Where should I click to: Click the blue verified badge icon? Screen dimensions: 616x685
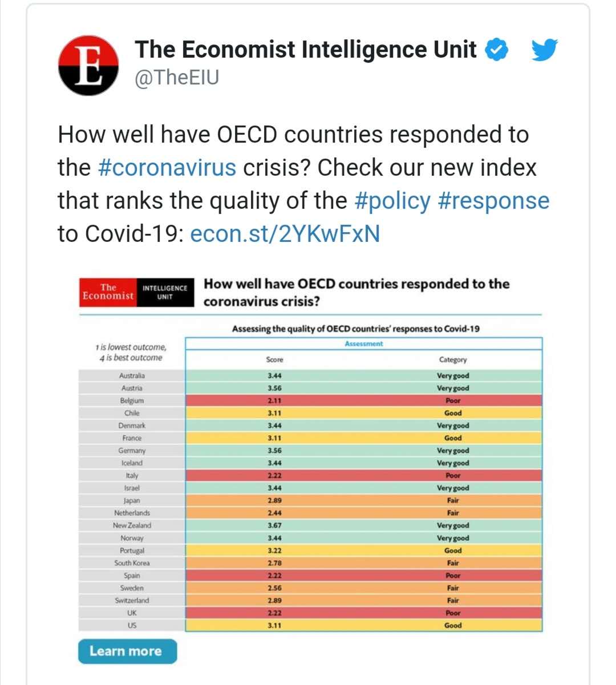pyautogui.click(x=496, y=50)
